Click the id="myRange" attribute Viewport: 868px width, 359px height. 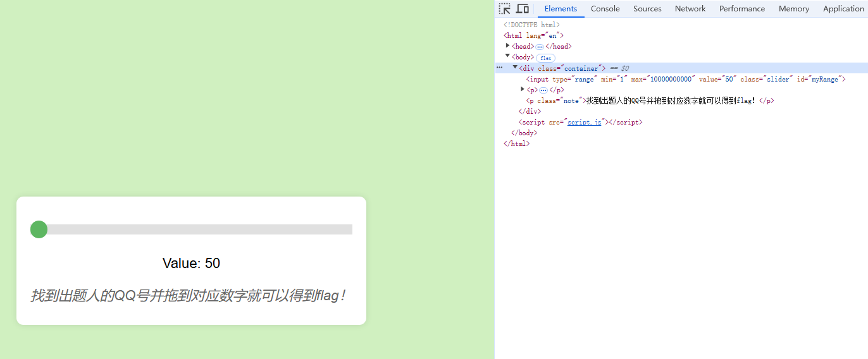[x=819, y=79]
